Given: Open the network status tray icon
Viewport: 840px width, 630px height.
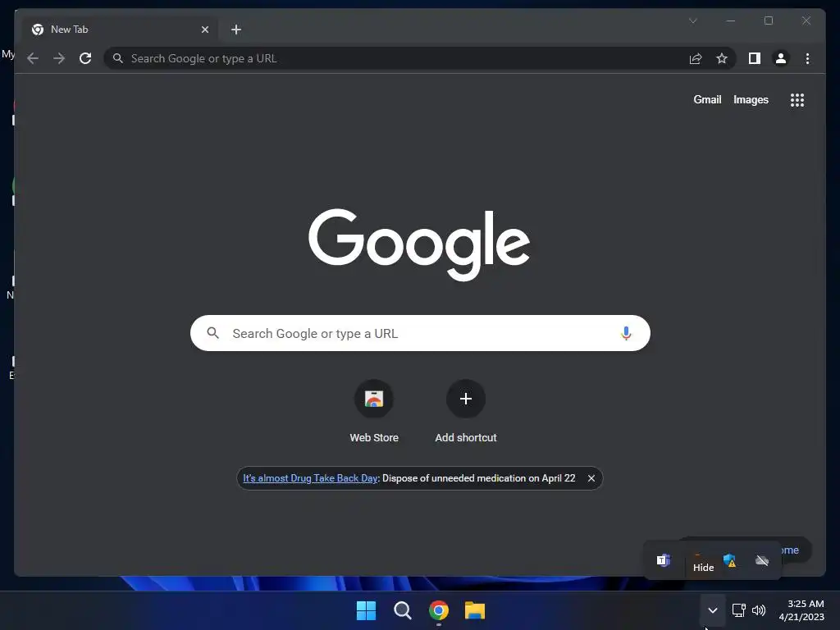Looking at the screenshot, I should [739, 610].
